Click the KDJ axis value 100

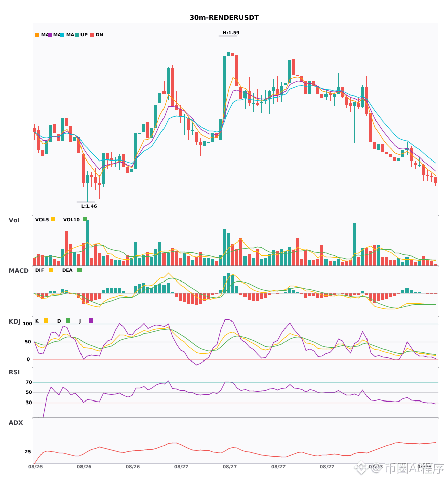pyautogui.click(x=27, y=324)
